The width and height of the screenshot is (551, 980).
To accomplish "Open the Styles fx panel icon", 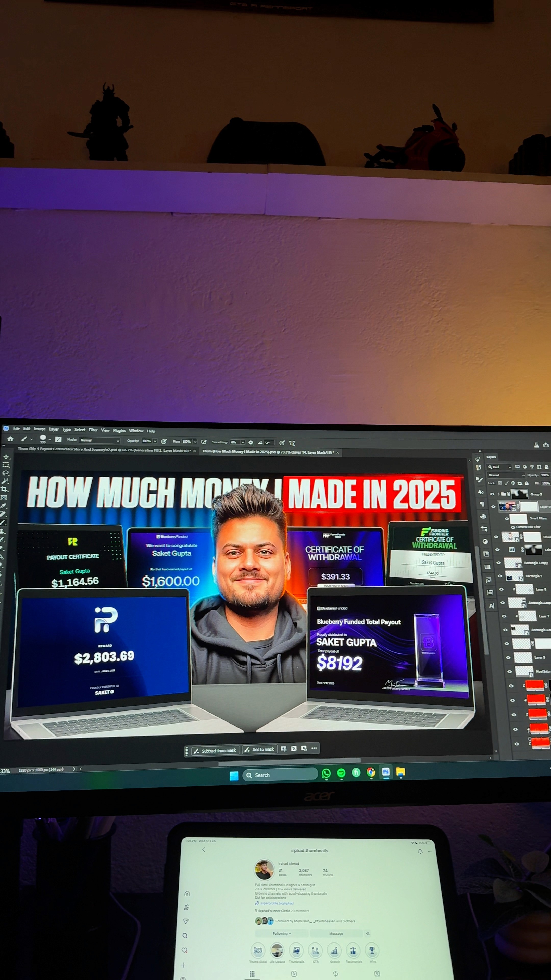I will pos(488,580).
